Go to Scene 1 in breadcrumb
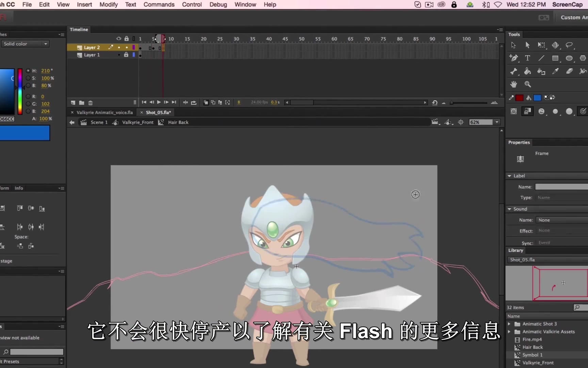Image resolution: width=588 pixels, height=368 pixels. [x=99, y=122]
